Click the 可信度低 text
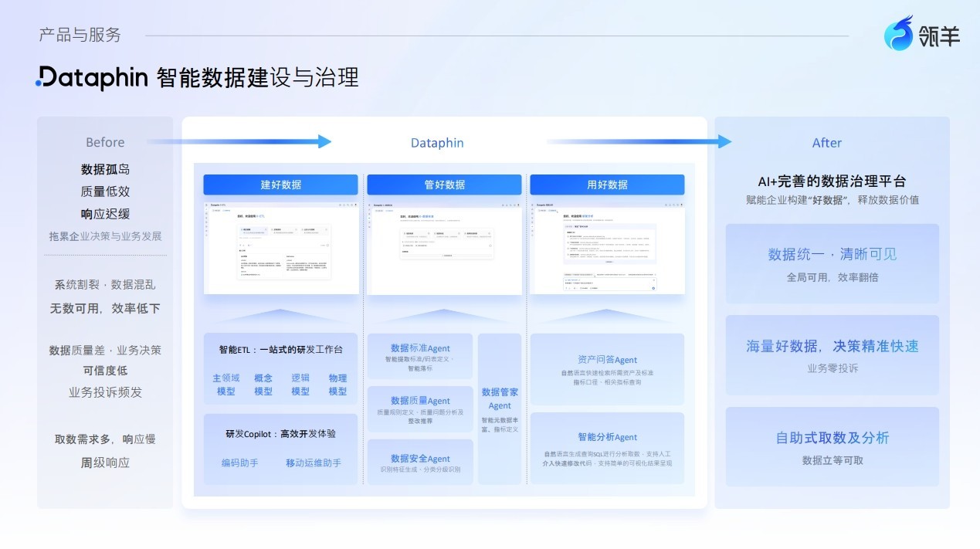980x549 pixels. pyautogui.click(x=105, y=371)
